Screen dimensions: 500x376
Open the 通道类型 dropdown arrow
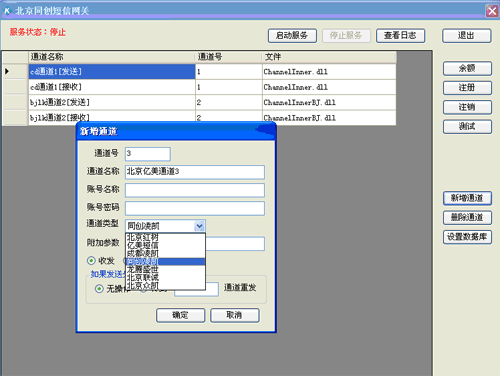click(199, 226)
